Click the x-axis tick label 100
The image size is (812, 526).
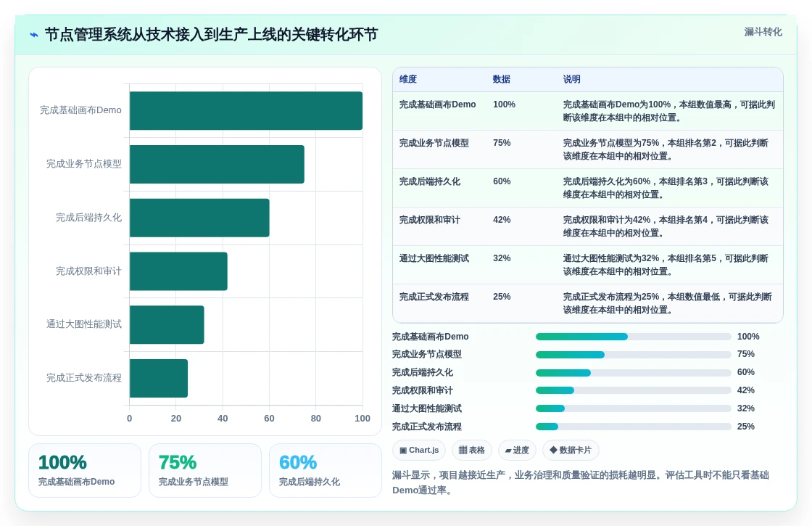tap(362, 419)
